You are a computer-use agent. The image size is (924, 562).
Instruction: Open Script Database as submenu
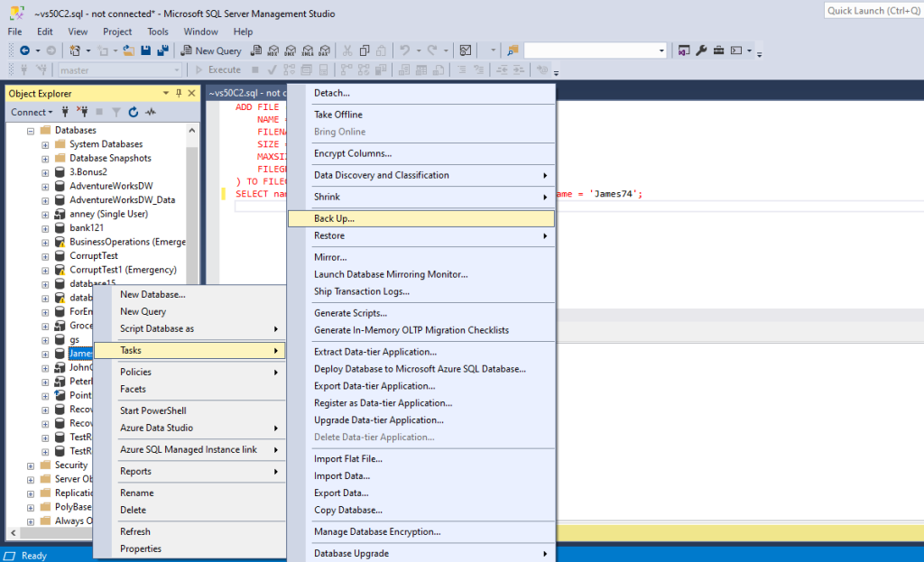[189, 328]
